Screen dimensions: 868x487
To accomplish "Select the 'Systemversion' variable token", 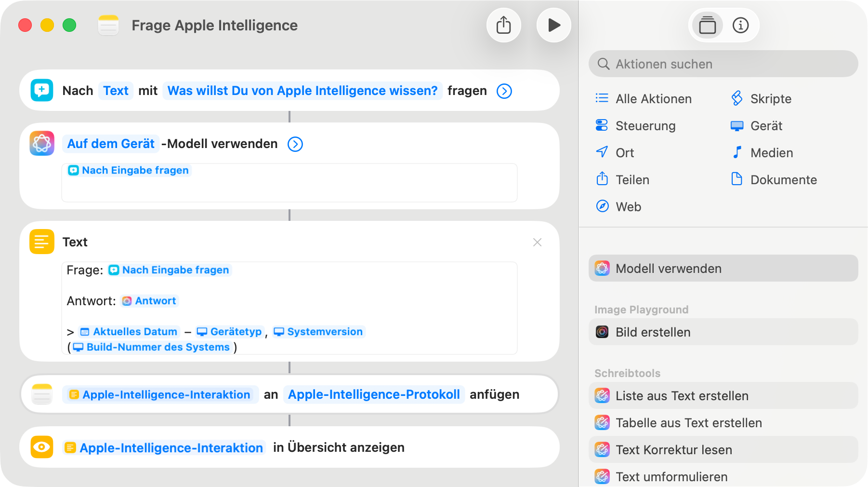I will pos(318,332).
